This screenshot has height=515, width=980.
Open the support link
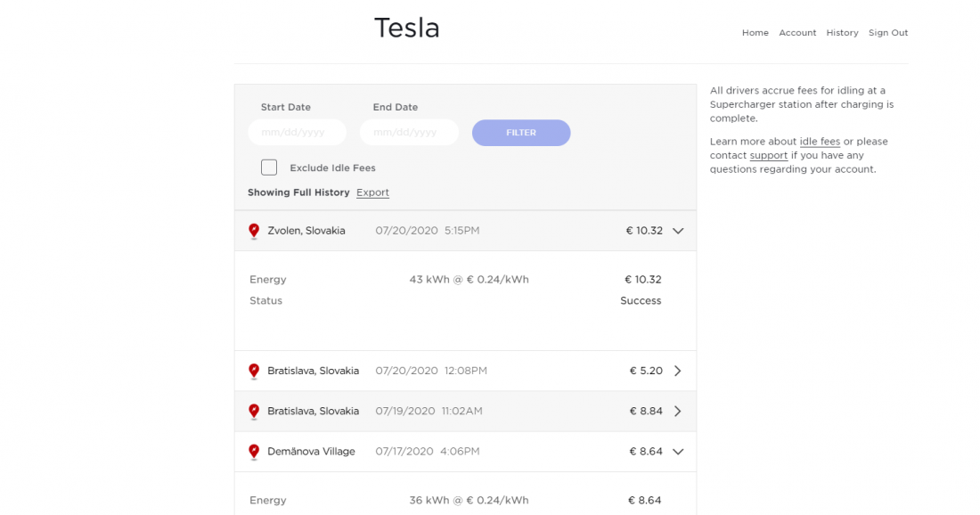[769, 155]
